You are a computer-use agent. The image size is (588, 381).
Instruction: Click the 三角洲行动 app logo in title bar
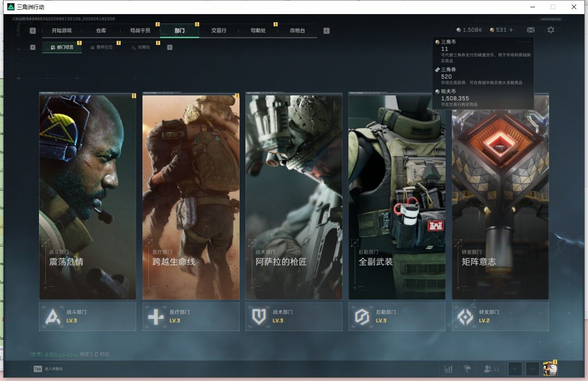11,7
